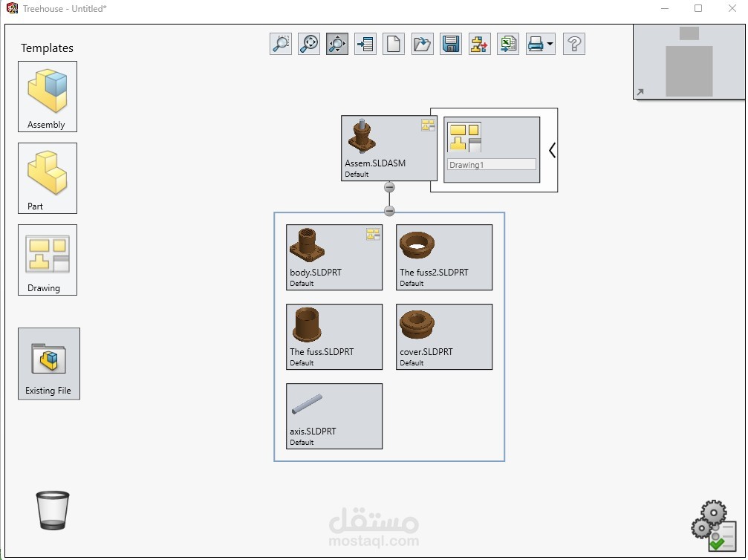
Task: Select the body.SLDPRT node
Action: (x=334, y=257)
